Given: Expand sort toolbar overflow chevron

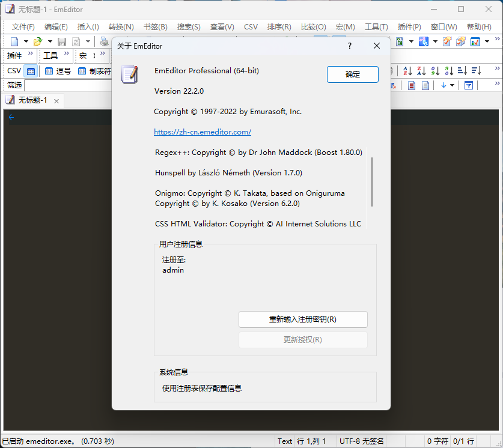Looking at the screenshot, I should pyautogui.click(x=497, y=68).
